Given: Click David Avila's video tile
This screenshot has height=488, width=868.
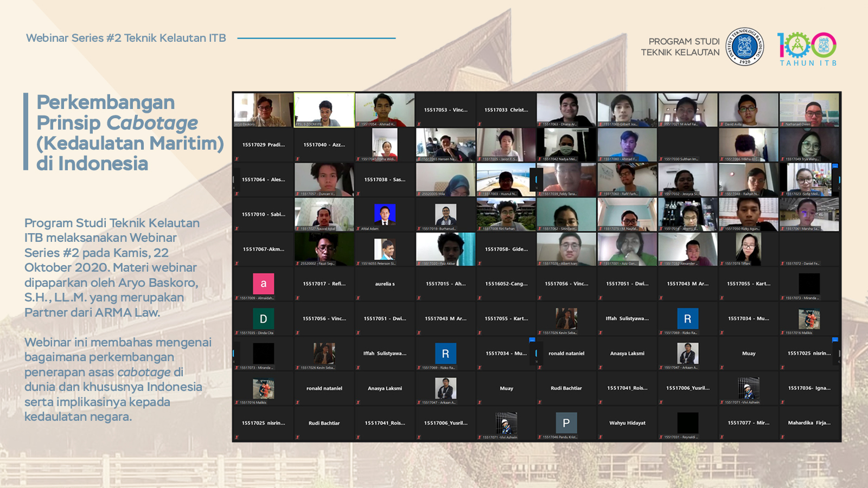Looking at the screenshot, I should click(x=748, y=110).
